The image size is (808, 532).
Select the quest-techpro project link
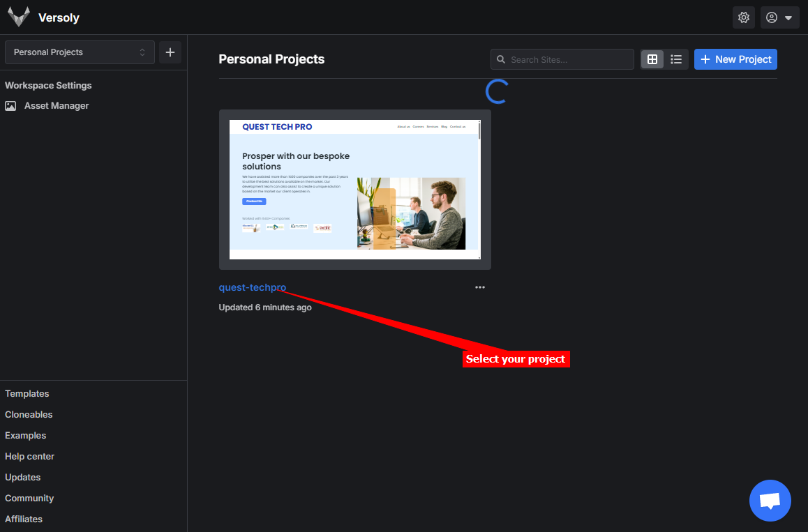(252, 287)
